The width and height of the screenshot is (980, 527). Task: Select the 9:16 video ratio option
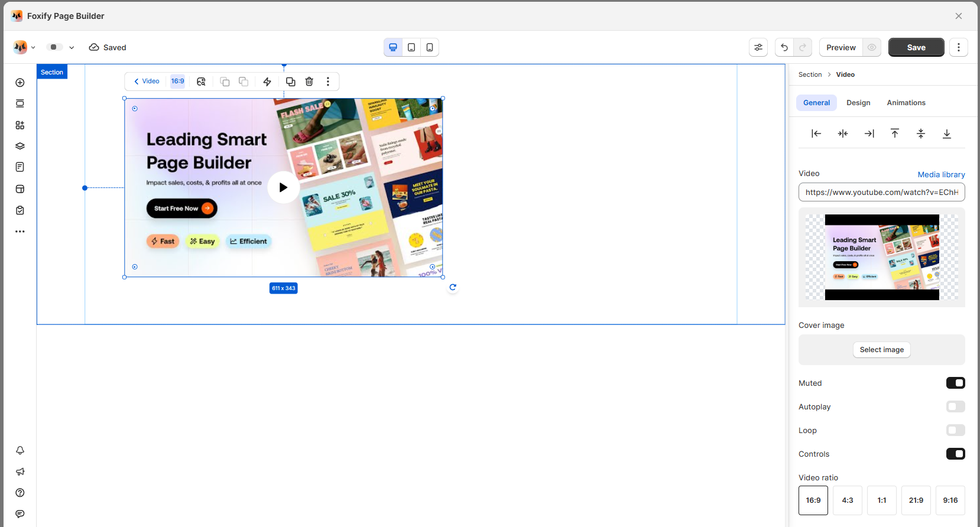pos(950,500)
